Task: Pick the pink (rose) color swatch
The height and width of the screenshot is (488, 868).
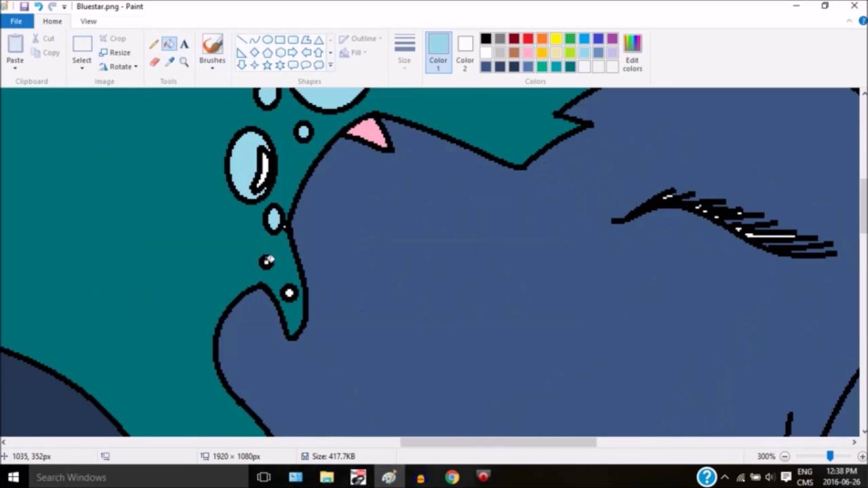Action: point(528,52)
